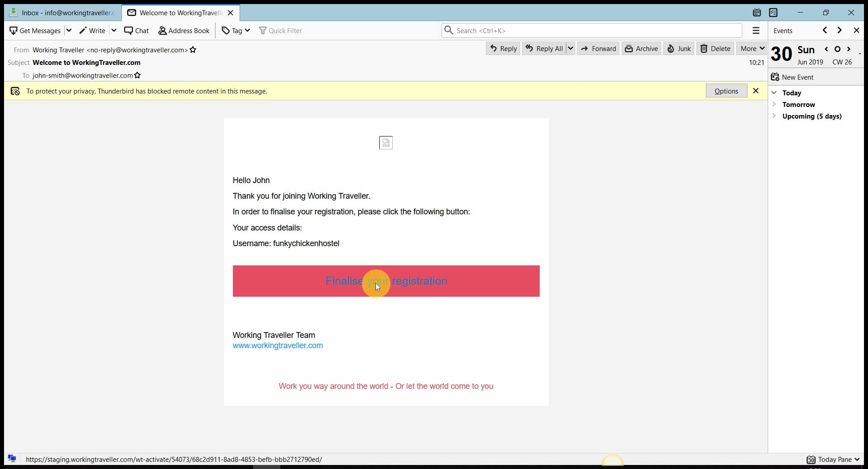Open the Calendar tab icon
The image size is (868, 469).
tap(757, 13)
